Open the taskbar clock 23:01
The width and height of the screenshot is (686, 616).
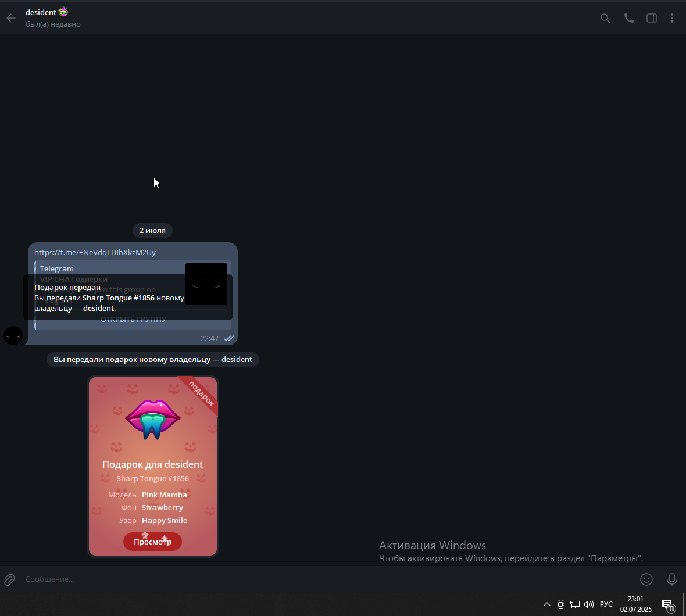(x=635, y=604)
